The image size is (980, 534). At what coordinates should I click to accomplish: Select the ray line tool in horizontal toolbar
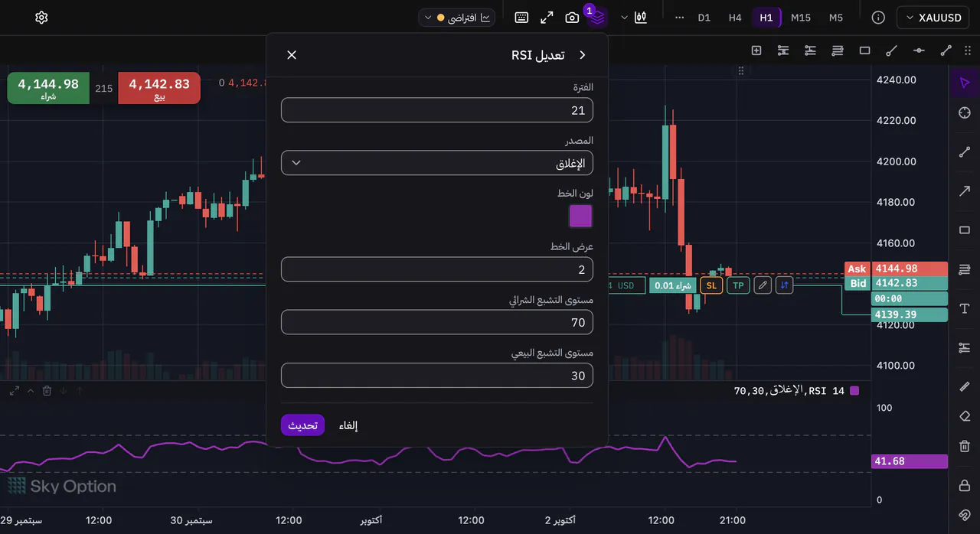click(x=891, y=50)
